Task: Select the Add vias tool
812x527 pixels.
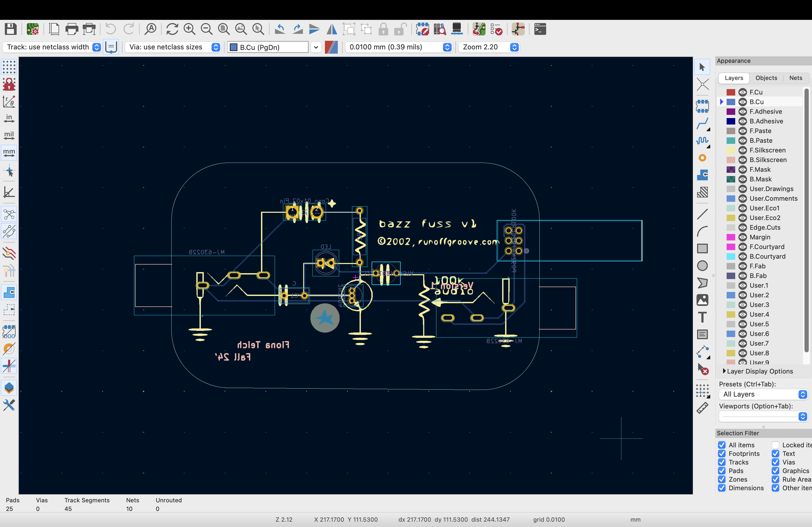Action: pyautogui.click(x=702, y=158)
